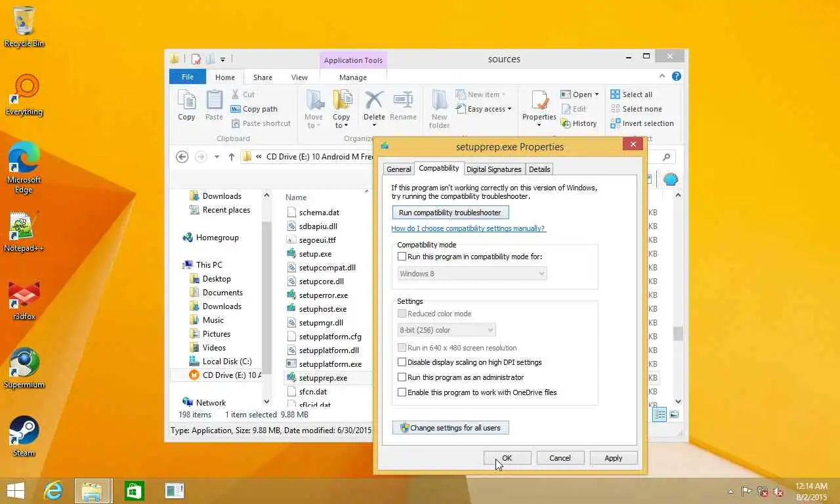
Task: Switch to large icons view in status bar
Action: [x=674, y=414]
